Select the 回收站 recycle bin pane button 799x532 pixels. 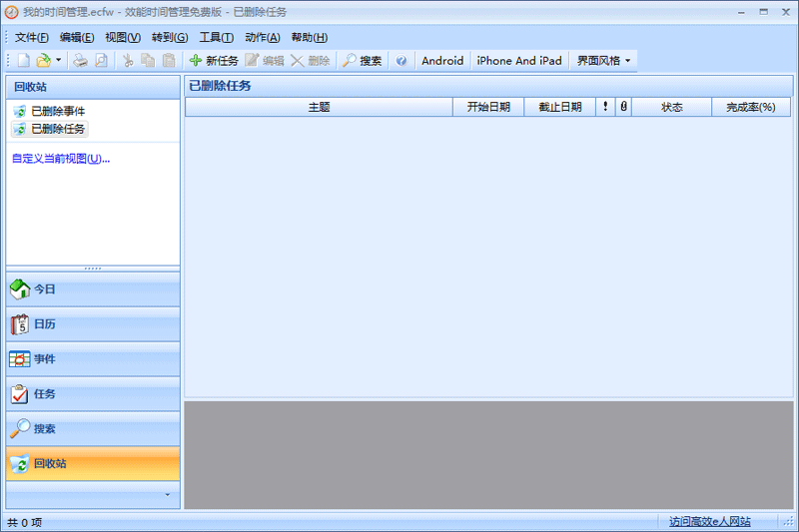coord(93,464)
